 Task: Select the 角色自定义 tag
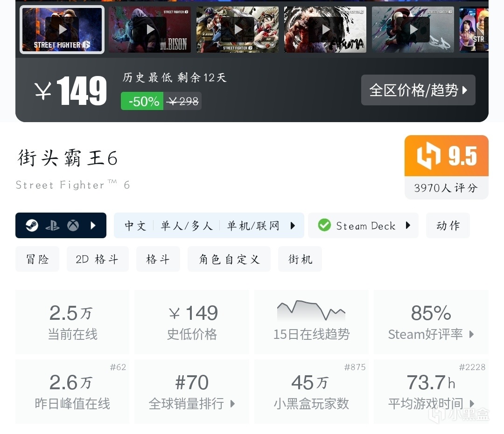click(229, 259)
